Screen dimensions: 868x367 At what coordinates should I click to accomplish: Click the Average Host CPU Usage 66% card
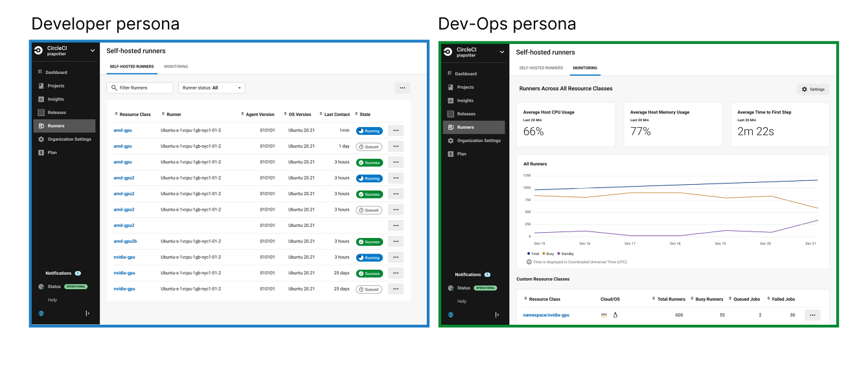[x=565, y=124]
